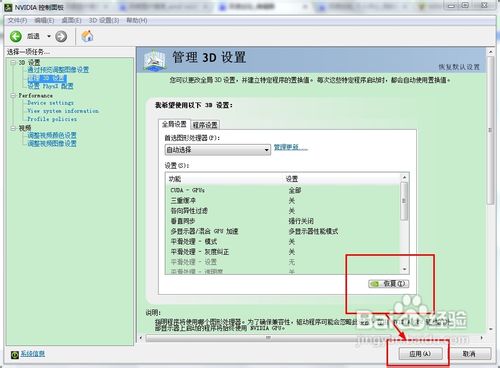Click the main panel vertical scrollbar thumb
500x368 pixels.
[x=490, y=130]
